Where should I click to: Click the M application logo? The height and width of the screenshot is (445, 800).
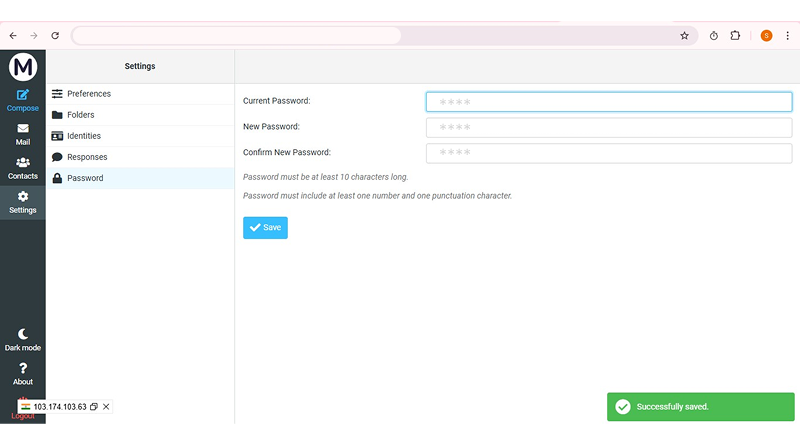click(23, 67)
